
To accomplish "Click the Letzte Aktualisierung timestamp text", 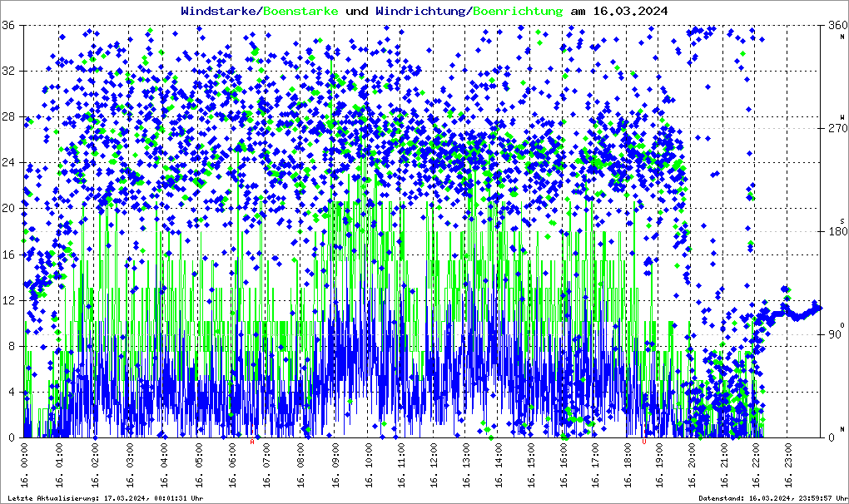I will coord(106,498).
